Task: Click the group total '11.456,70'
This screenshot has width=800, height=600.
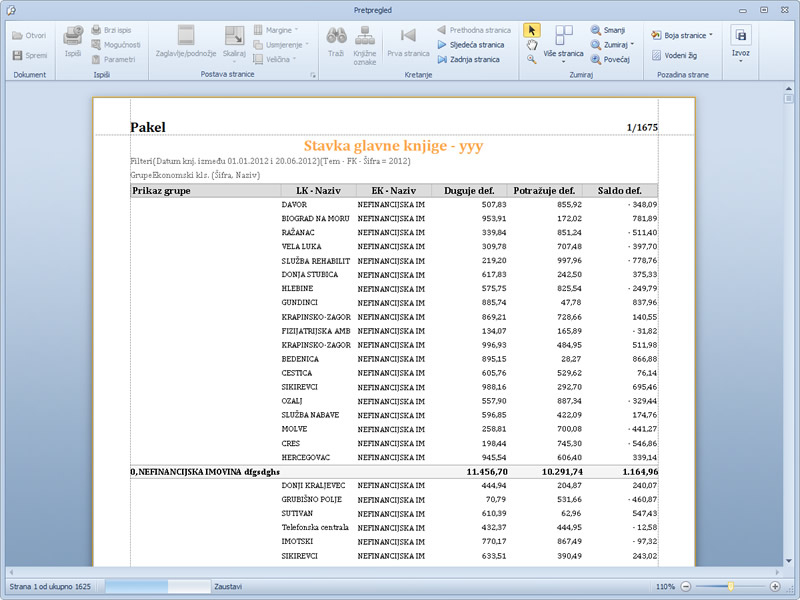Action: click(x=487, y=472)
